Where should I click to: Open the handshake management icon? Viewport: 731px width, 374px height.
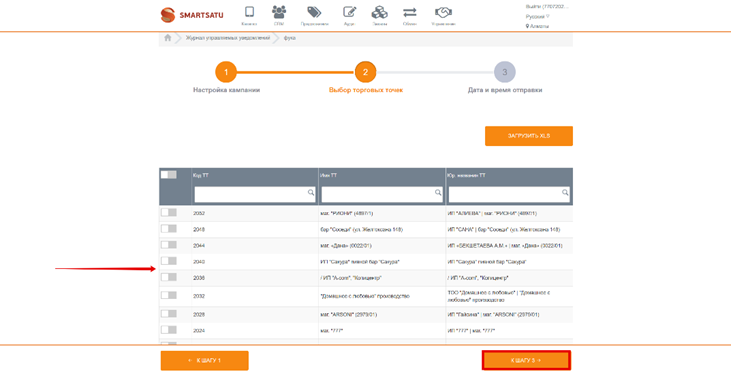coord(443,12)
